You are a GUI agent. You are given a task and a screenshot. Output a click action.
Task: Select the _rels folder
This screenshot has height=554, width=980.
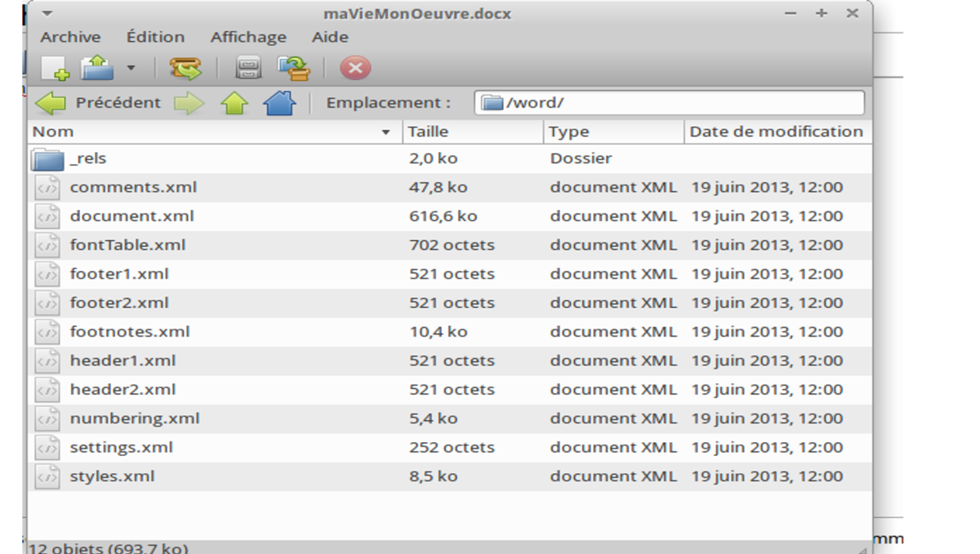[x=88, y=159]
